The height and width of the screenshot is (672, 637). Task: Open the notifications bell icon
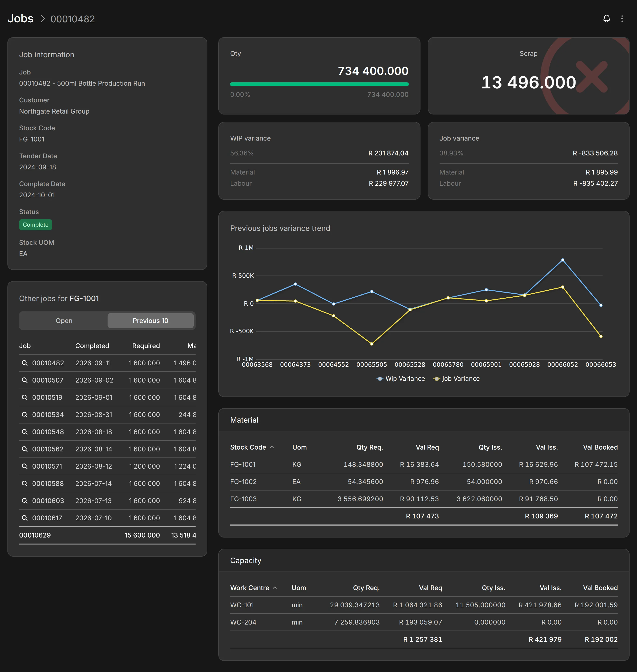pyautogui.click(x=607, y=19)
